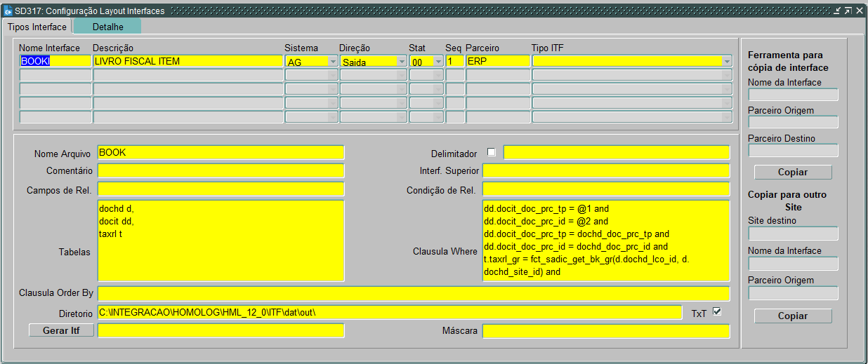868x364 pixels.
Task: Minimize the SD317 window
Action: [837, 11]
